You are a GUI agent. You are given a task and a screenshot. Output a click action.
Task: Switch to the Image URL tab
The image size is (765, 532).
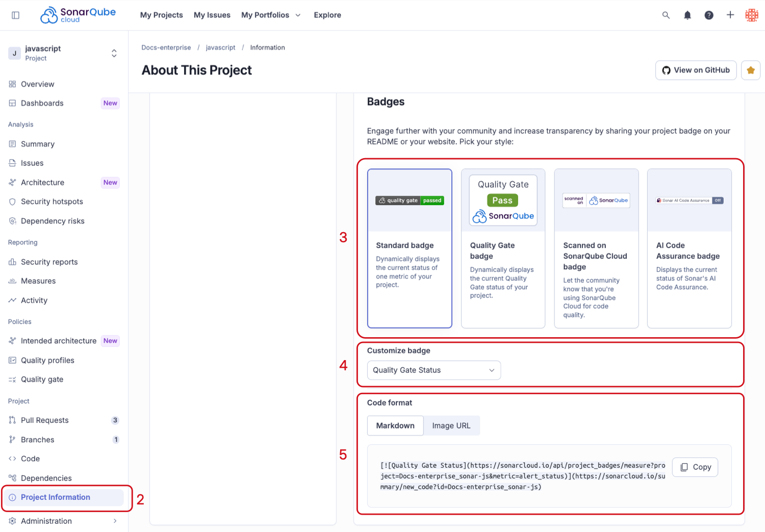(451, 425)
